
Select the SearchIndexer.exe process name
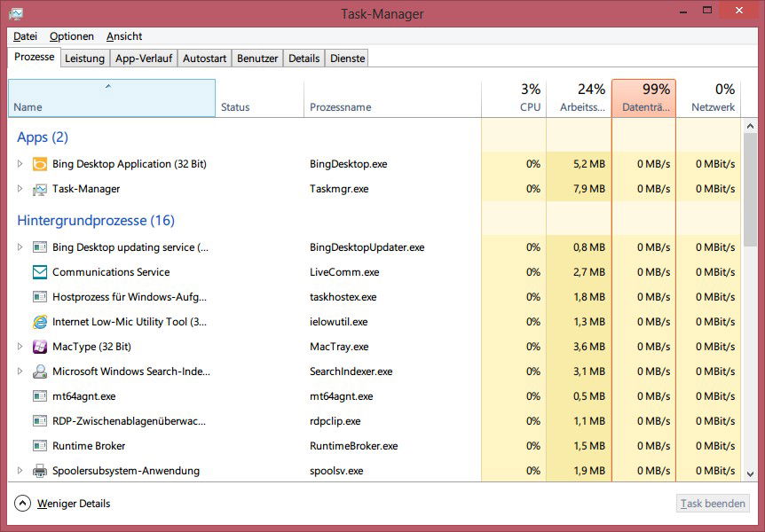point(351,372)
